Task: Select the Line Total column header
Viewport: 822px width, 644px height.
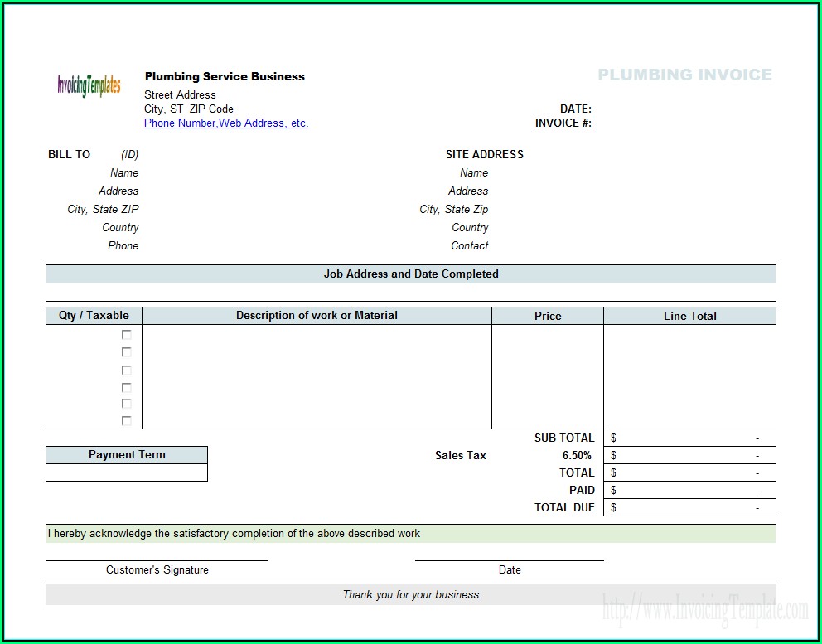Action: pyautogui.click(x=689, y=316)
